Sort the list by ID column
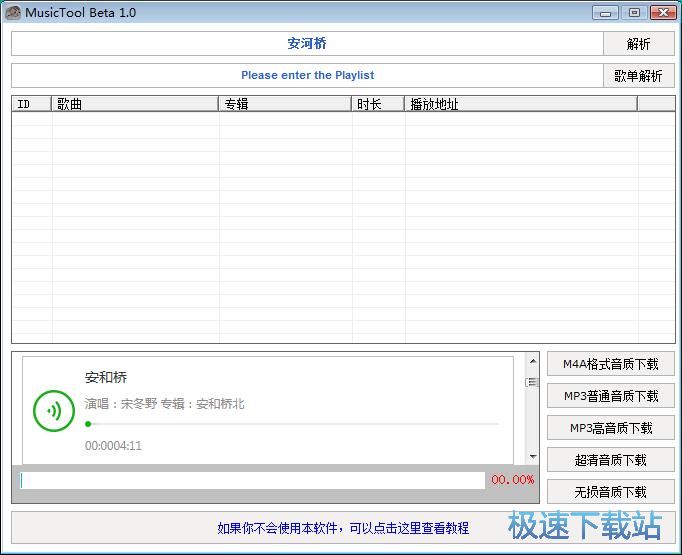This screenshot has width=682, height=555. 32,104
